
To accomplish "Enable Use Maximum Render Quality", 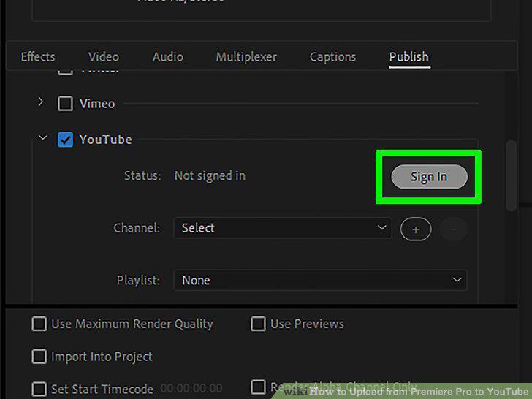I will [x=39, y=324].
